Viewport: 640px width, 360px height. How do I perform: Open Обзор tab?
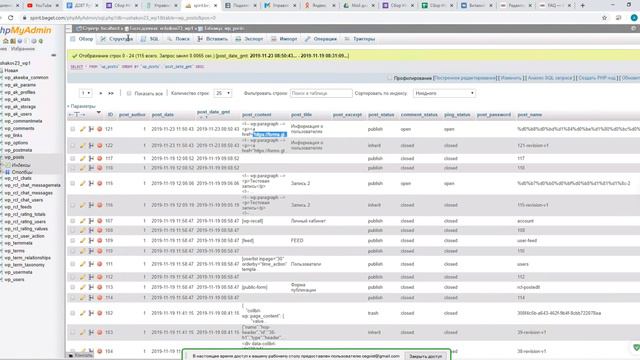(x=82, y=39)
